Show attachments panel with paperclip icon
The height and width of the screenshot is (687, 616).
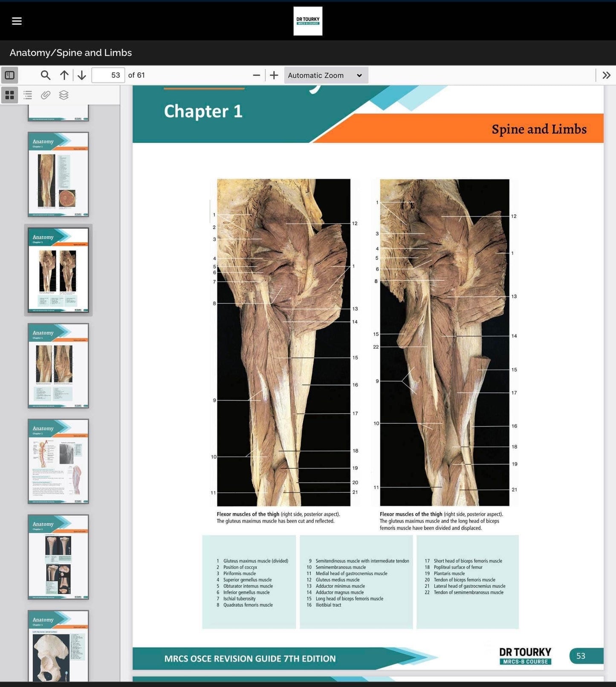(x=46, y=95)
